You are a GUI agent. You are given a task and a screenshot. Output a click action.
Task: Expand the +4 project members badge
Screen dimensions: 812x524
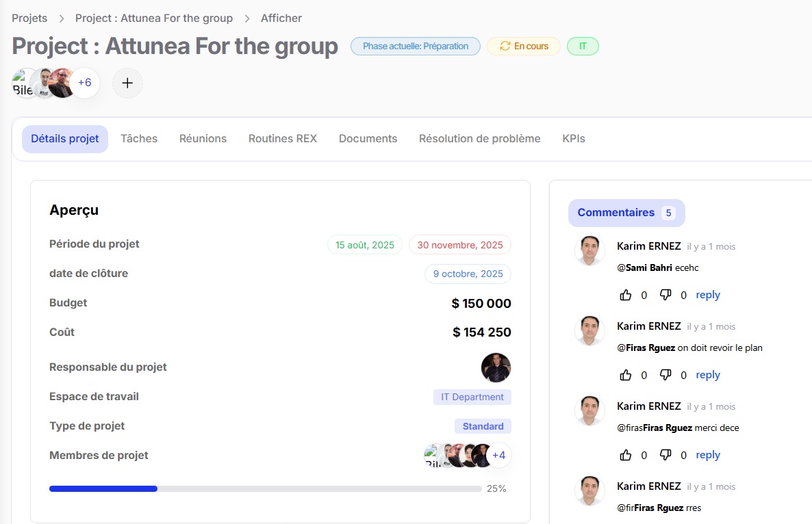(498, 455)
